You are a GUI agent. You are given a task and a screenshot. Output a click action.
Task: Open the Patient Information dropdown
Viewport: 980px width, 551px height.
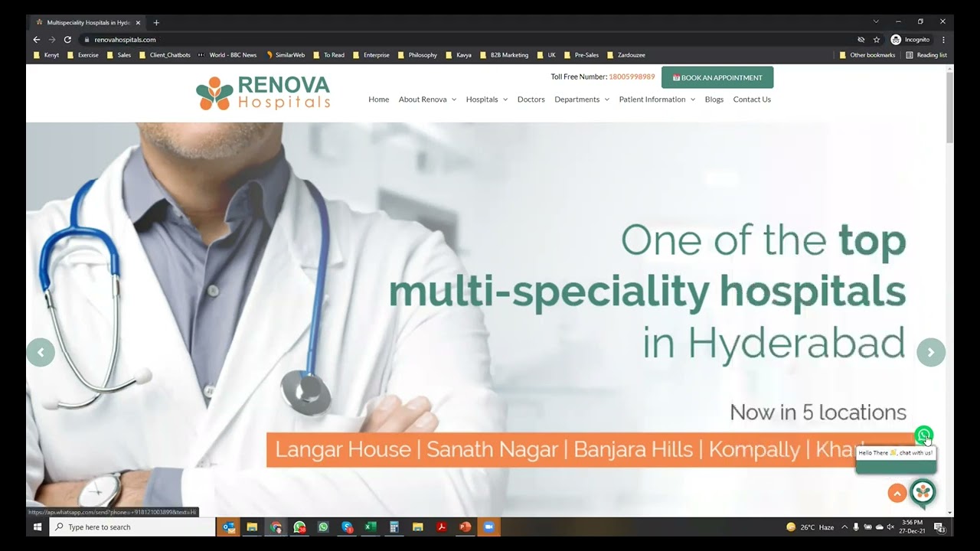656,99
